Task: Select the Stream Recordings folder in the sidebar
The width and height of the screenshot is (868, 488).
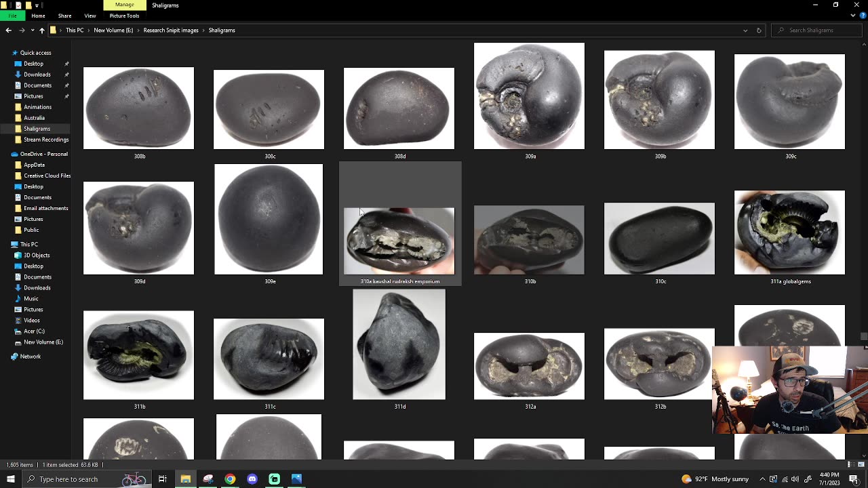Action: (x=46, y=140)
